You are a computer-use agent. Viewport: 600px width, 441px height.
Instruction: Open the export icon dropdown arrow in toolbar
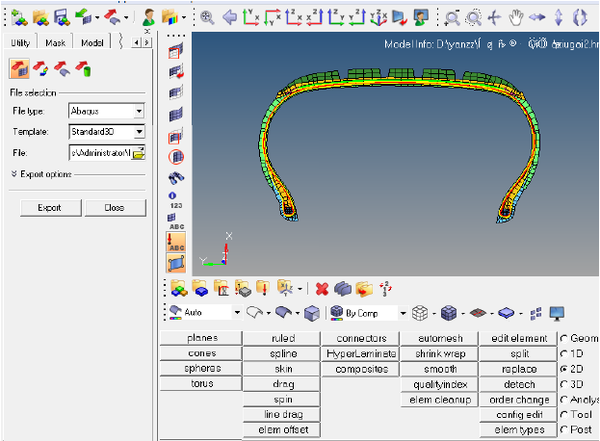[x=126, y=18]
